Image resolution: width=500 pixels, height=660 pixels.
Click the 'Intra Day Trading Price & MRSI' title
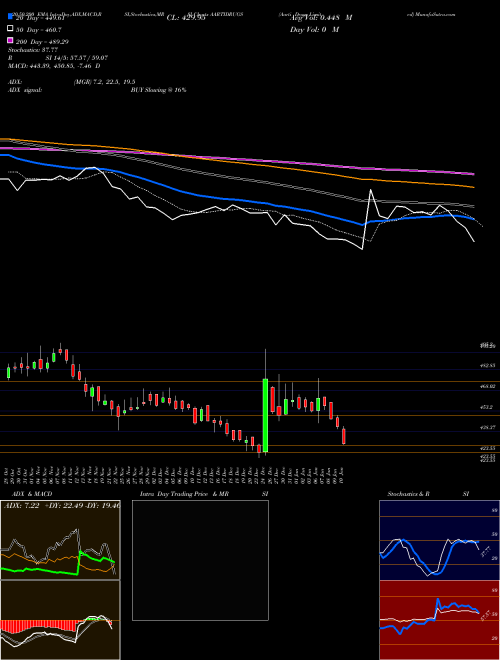(x=204, y=494)
